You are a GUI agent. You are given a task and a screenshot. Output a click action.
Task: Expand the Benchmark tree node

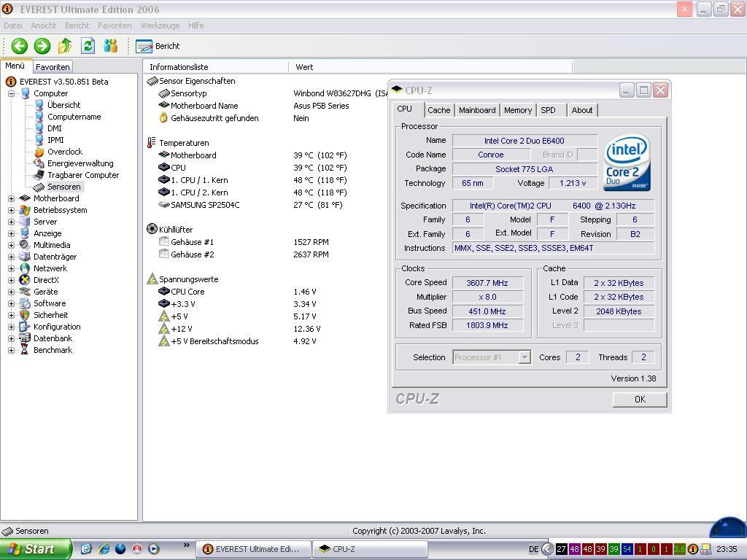click(11, 350)
